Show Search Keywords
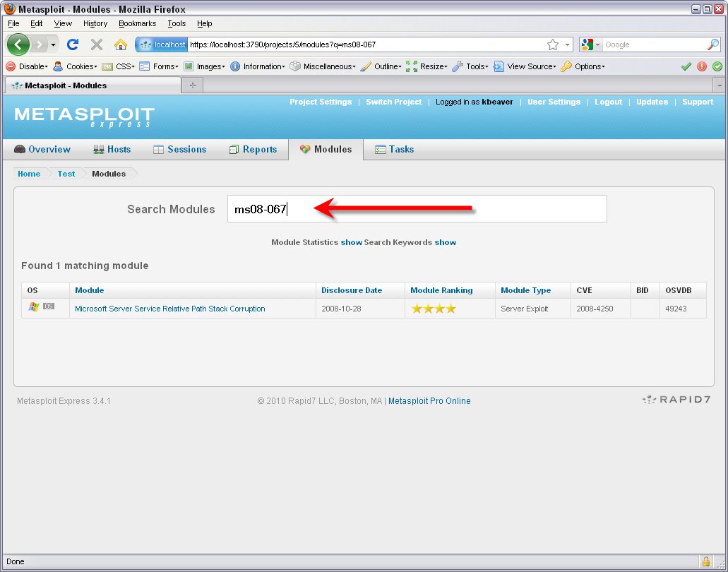This screenshot has width=728, height=572. tap(446, 242)
